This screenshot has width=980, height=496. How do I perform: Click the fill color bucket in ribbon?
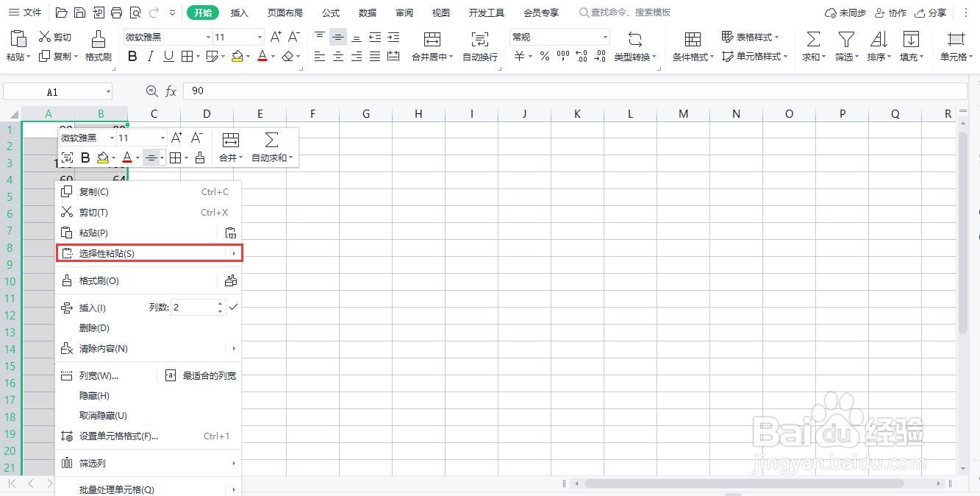tap(237, 57)
